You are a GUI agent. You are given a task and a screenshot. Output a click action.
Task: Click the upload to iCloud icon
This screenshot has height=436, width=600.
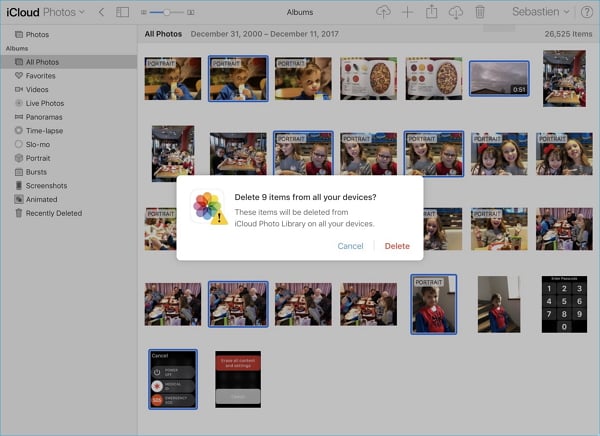coord(383,12)
